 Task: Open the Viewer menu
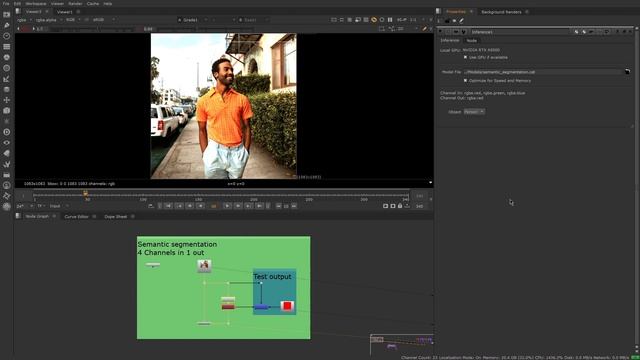click(x=57, y=3)
